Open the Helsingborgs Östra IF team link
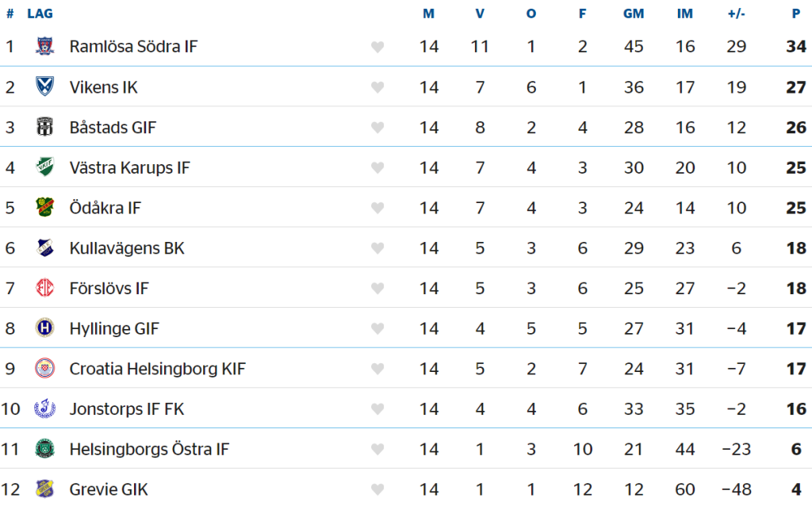The width and height of the screenshot is (812, 506). [x=149, y=450]
